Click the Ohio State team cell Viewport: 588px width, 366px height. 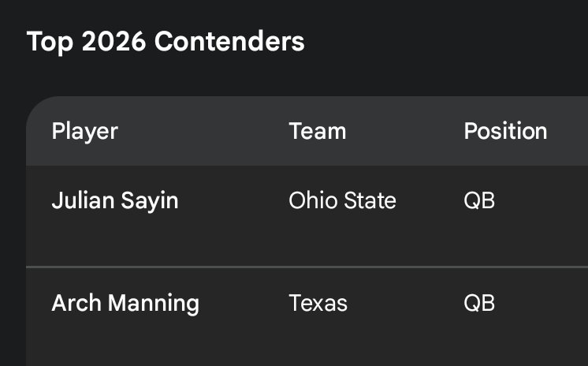342,201
